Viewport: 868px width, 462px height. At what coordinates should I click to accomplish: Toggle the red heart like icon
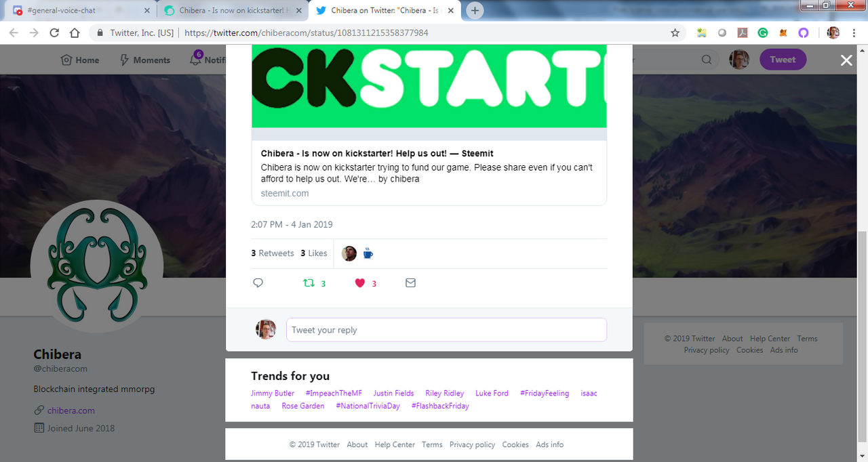(x=360, y=283)
